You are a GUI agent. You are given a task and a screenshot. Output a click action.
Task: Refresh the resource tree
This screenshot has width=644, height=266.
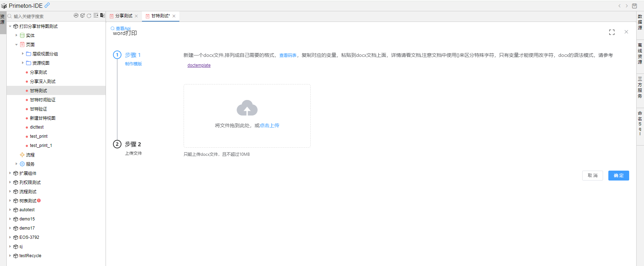(89, 16)
